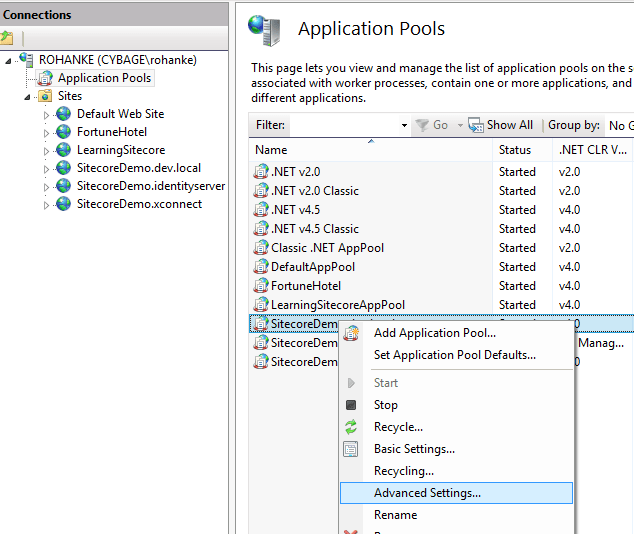Click the DefaultAppPool row icon
Viewport: 634px width, 534px height.
coord(261,267)
